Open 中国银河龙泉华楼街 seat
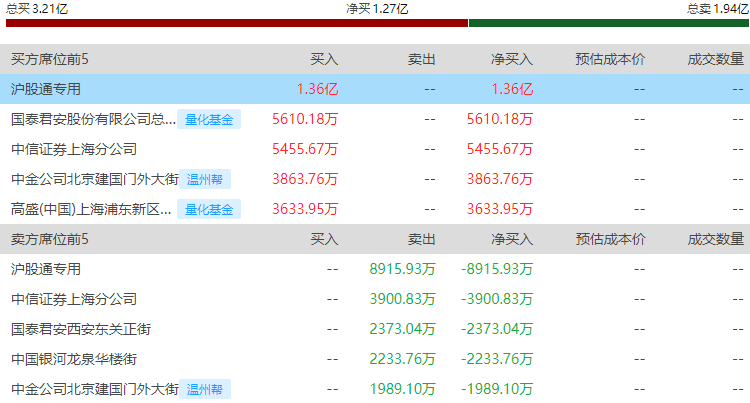Image resolution: width=750 pixels, height=403 pixels. click(x=74, y=359)
